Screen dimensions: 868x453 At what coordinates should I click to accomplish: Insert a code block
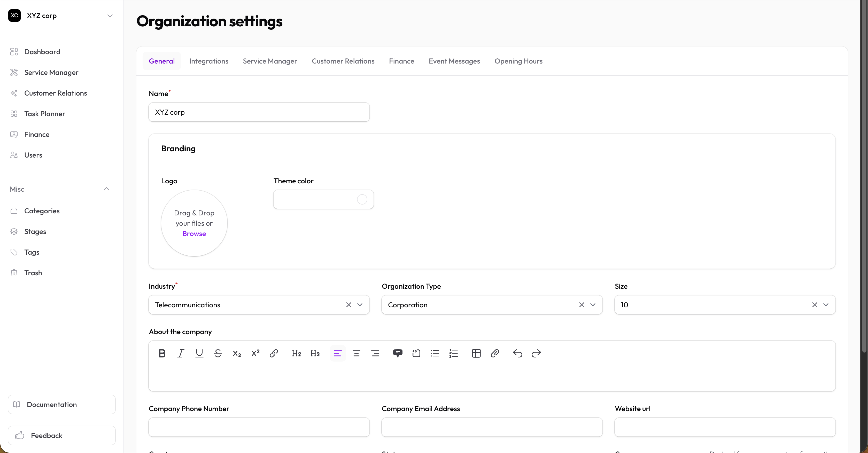(416, 353)
